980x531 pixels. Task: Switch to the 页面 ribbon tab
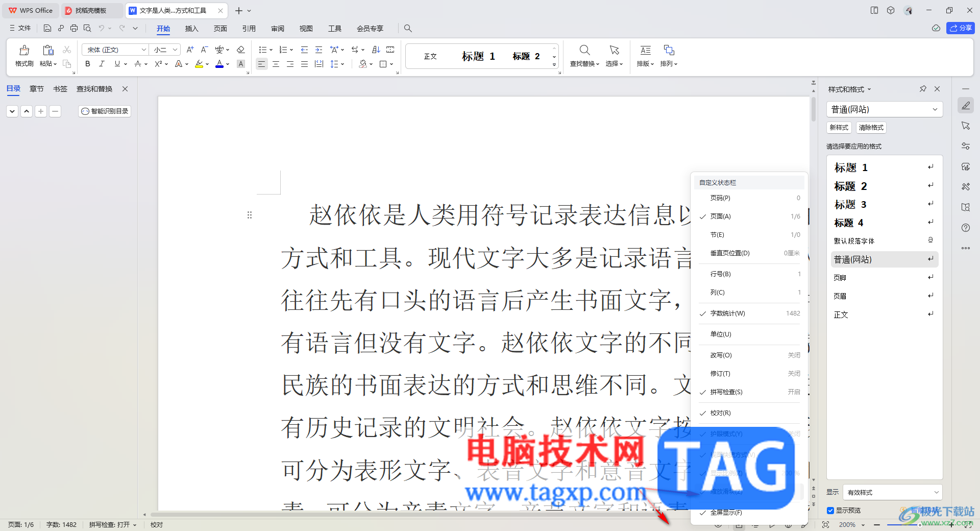click(x=220, y=29)
